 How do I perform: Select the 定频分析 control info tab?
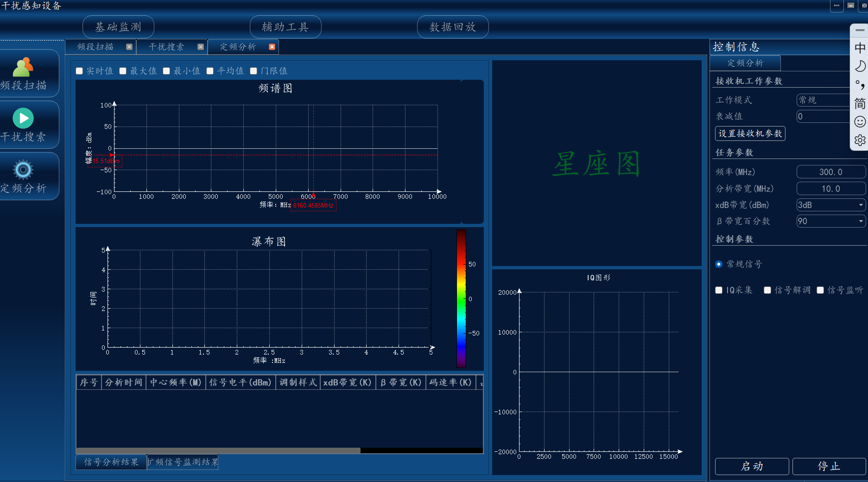click(x=745, y=63)
